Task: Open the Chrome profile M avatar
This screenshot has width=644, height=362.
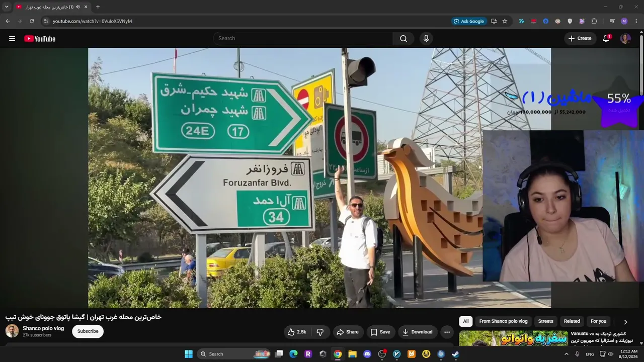Action: [624, 21]
